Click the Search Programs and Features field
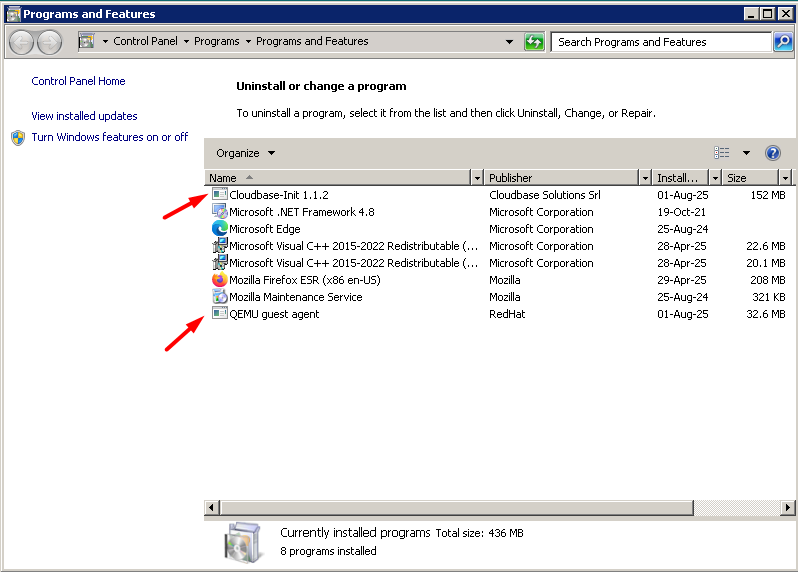The width and height of the screenshot is (798, 572). coord(660,42)
